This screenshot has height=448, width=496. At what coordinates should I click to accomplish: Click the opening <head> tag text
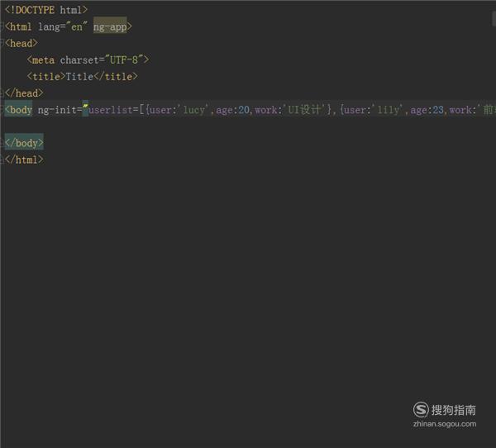[x=21, y=43]
